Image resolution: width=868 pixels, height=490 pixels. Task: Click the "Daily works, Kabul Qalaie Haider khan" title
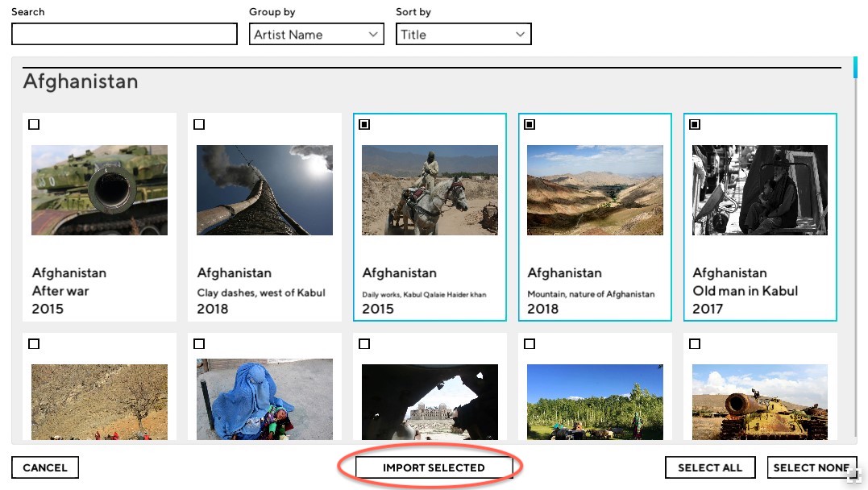click(424, 294)
